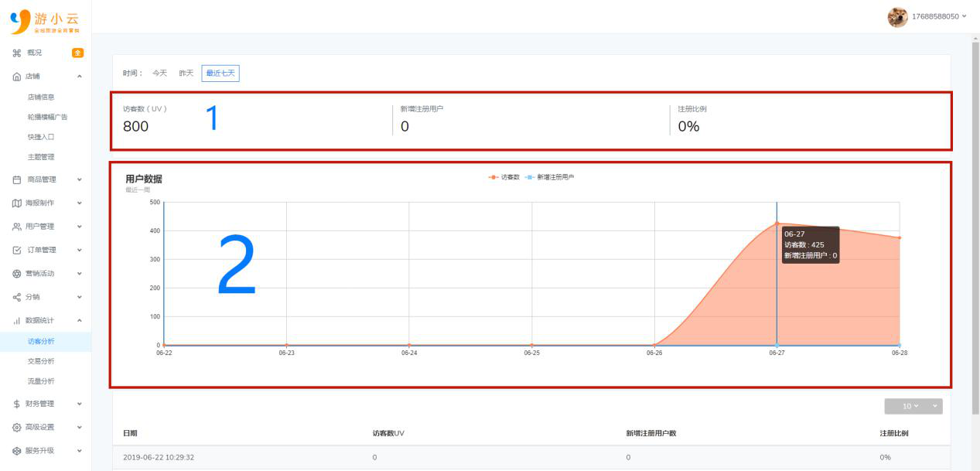
Task: Open 交易分析 in the sidebar
Action: coord(41,361)
